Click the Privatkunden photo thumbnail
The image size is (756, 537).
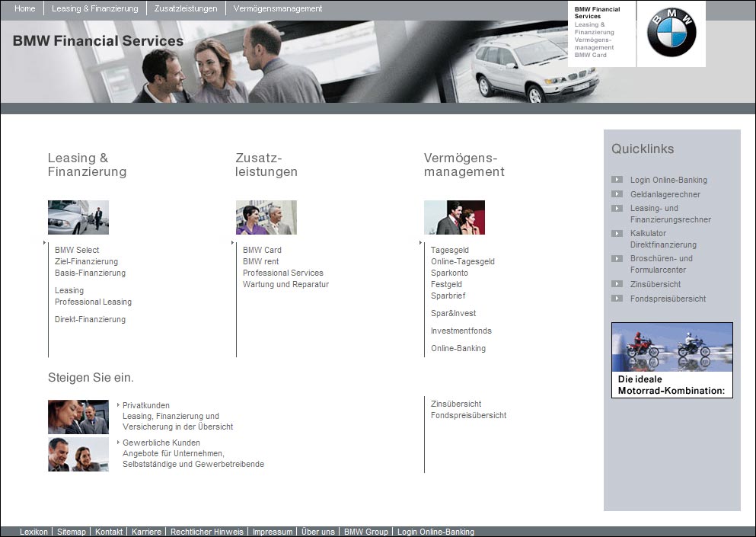point(78,417)
